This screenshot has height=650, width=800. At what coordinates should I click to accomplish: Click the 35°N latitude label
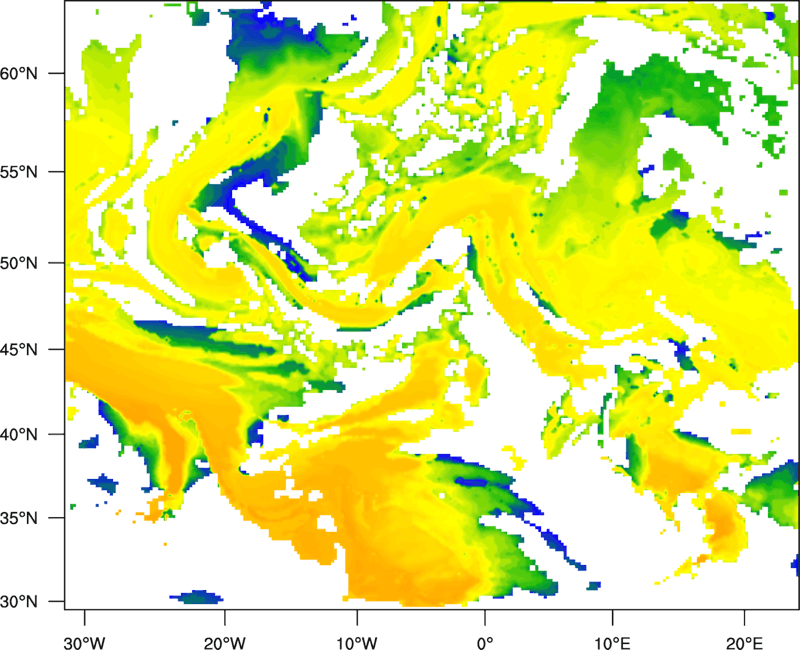coord(19,518)
